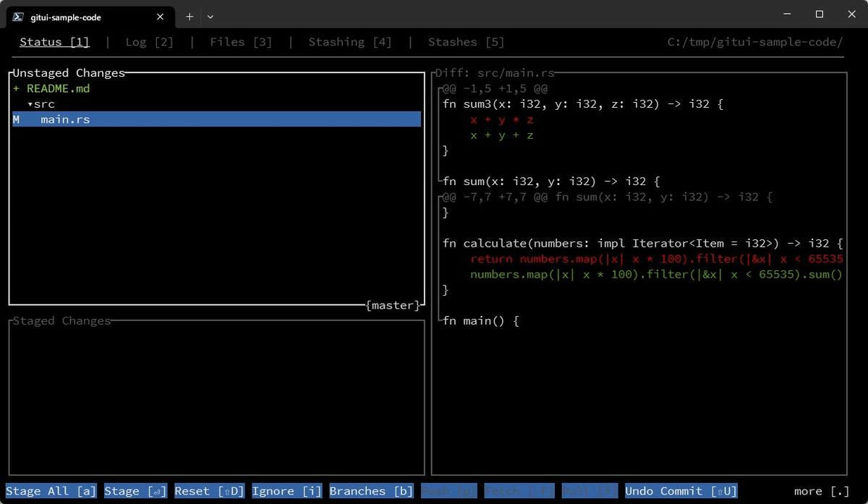Click the fn main() { line
The image size is (868, 504).
click(481, 321)
